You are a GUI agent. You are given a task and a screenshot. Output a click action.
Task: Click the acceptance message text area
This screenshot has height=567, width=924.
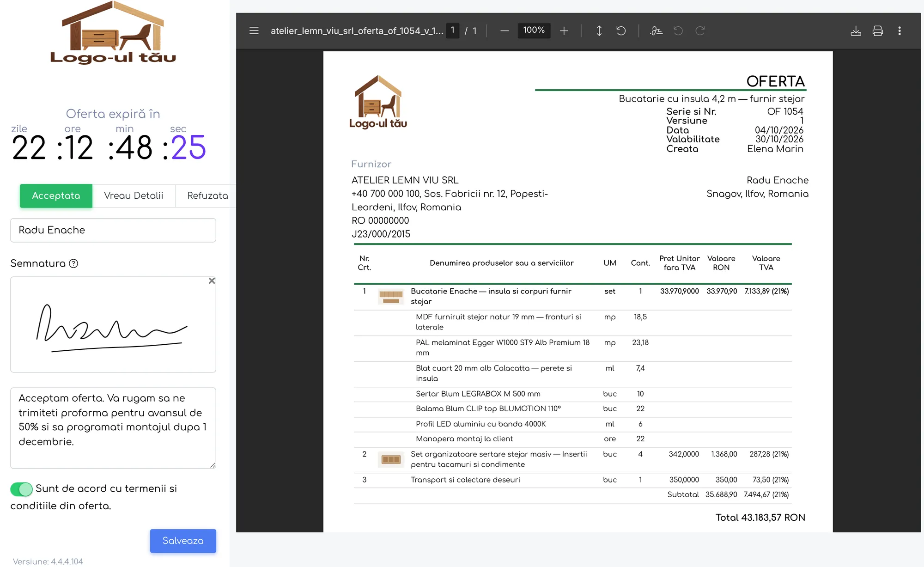coord(113,428)
